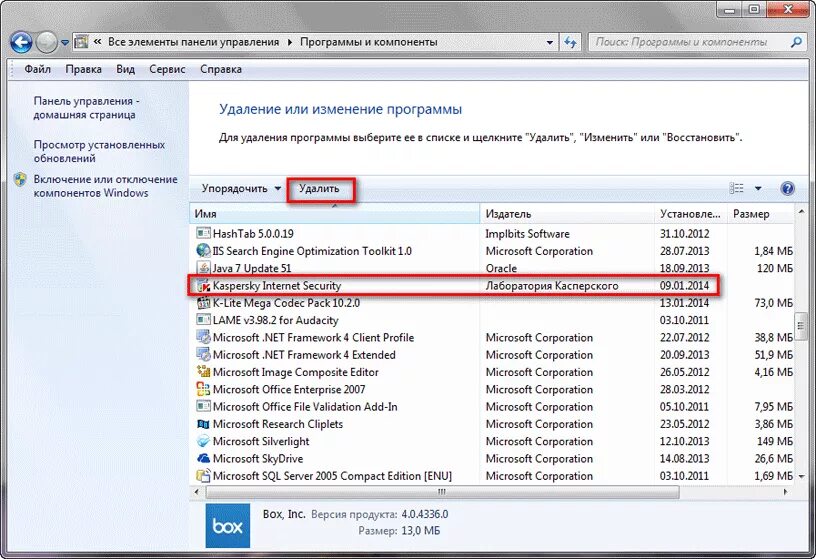Viewport: 816px width, 559px height.
Task: Click the Box, Inc. logo thumbnail
Action: [227, 525]
